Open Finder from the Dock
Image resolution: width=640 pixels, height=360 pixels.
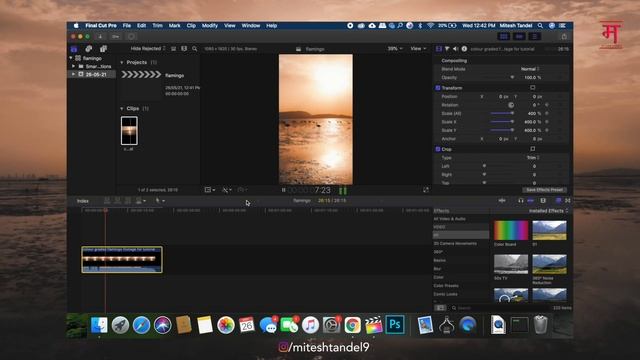coord(99,325)
